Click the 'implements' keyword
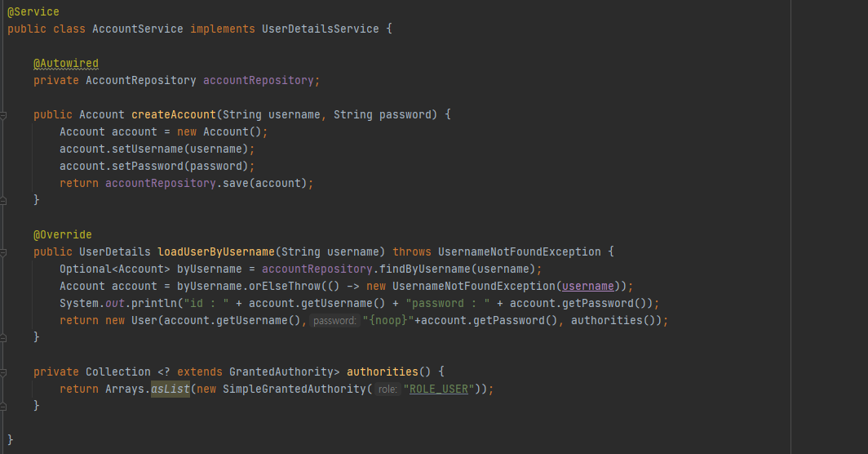The image size is (868, 454). (223, 29)
